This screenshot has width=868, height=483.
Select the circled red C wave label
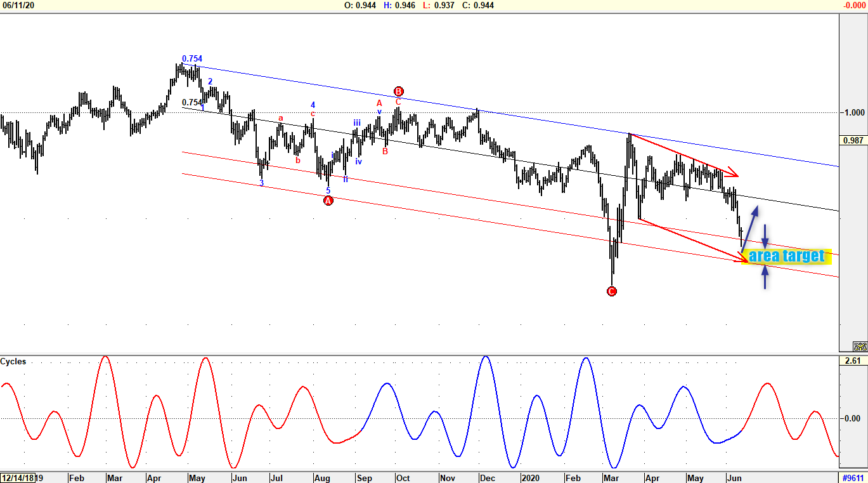coord(612,291)
